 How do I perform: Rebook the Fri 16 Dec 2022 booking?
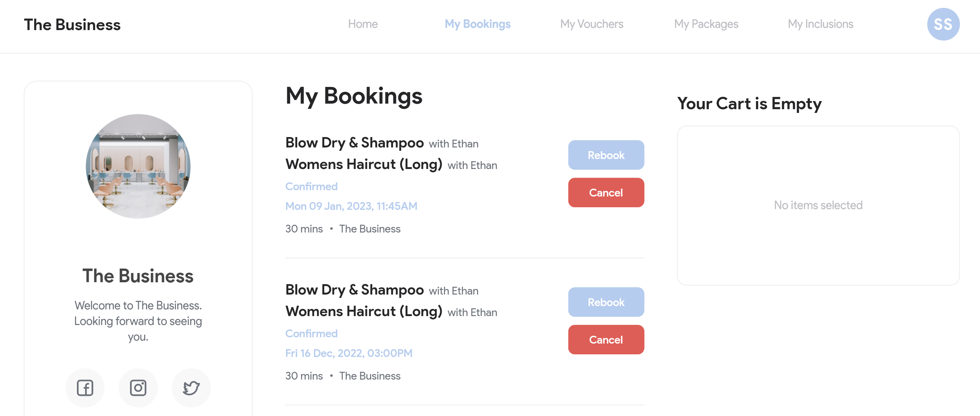coord(606,302)
